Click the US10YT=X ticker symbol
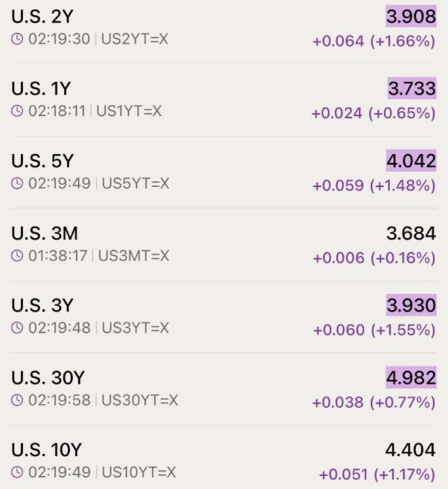The width and height of the screenshot is (448, 489). coord(139,472)
